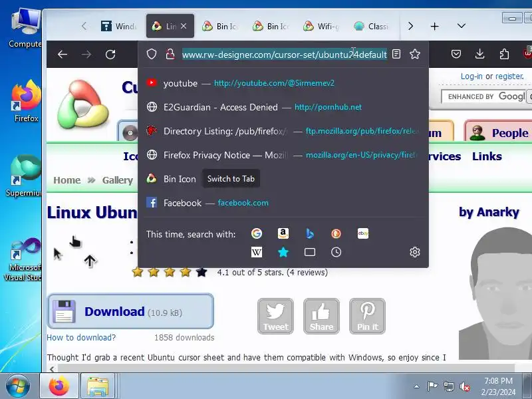
Task: Select the youtube suggestion row
Action: [283, 83]
